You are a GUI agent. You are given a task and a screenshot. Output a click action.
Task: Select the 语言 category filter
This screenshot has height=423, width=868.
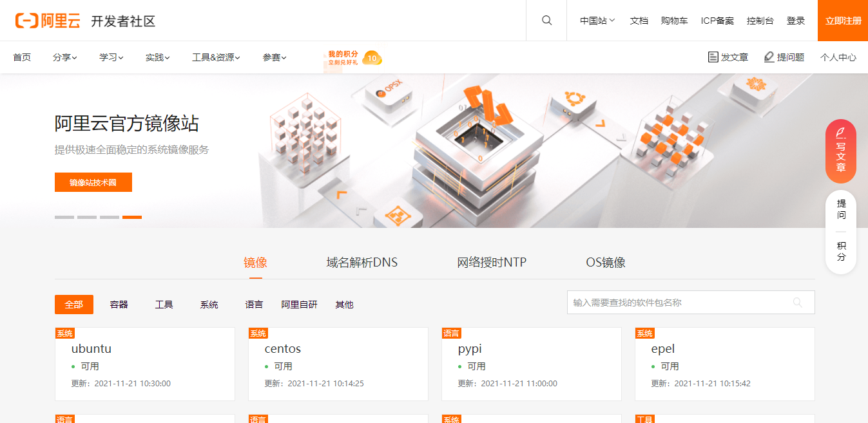pos(254,304)
